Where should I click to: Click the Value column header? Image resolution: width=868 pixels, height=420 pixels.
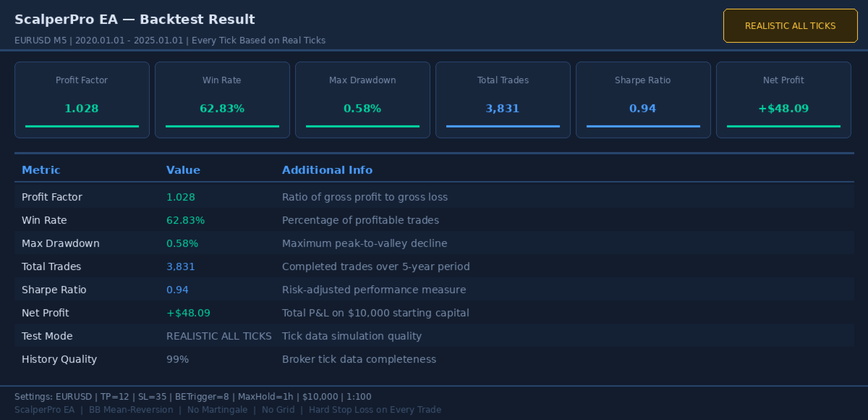[183, 170]
